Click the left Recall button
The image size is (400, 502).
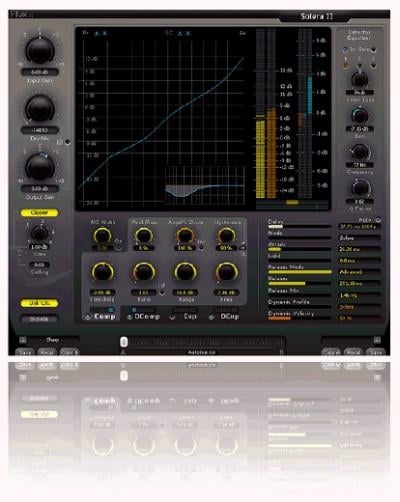coord(47,352)
